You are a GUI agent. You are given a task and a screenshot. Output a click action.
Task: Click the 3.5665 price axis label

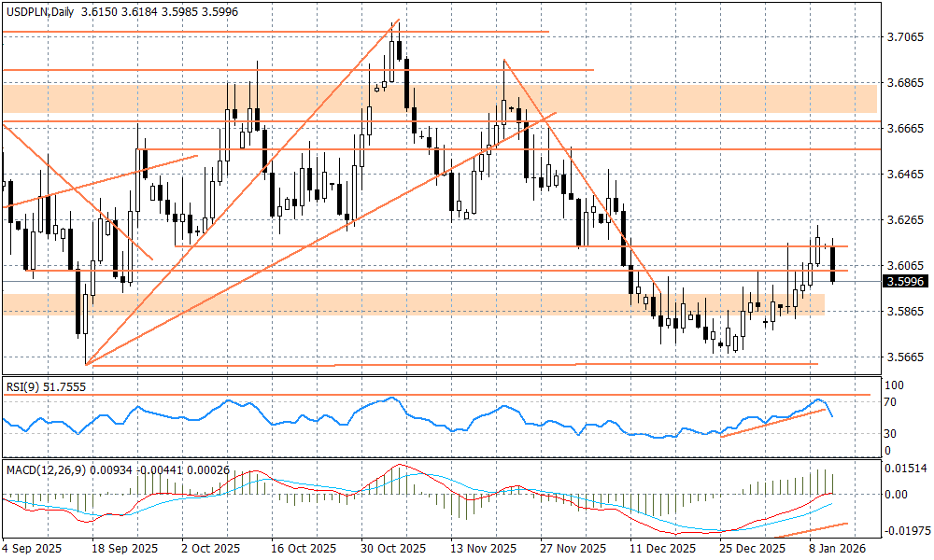(x=905, y=357)
